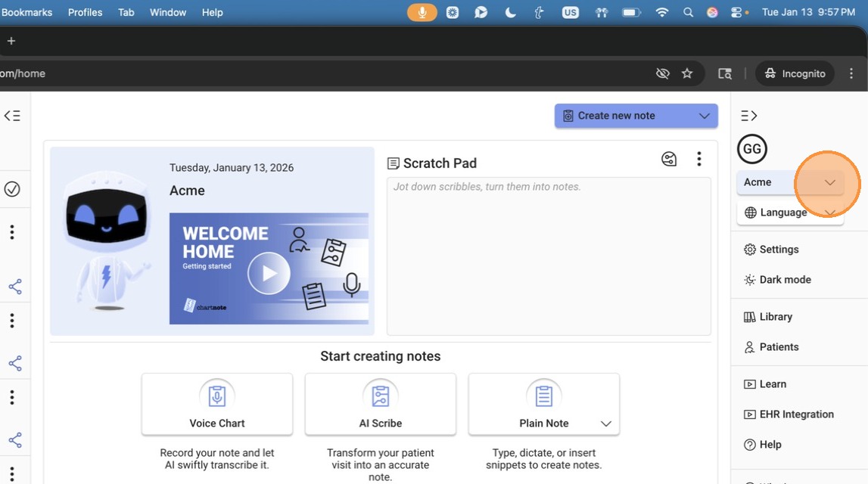Open the Library section
This screenshot has height=484, width=868.
tap(768, 317)
